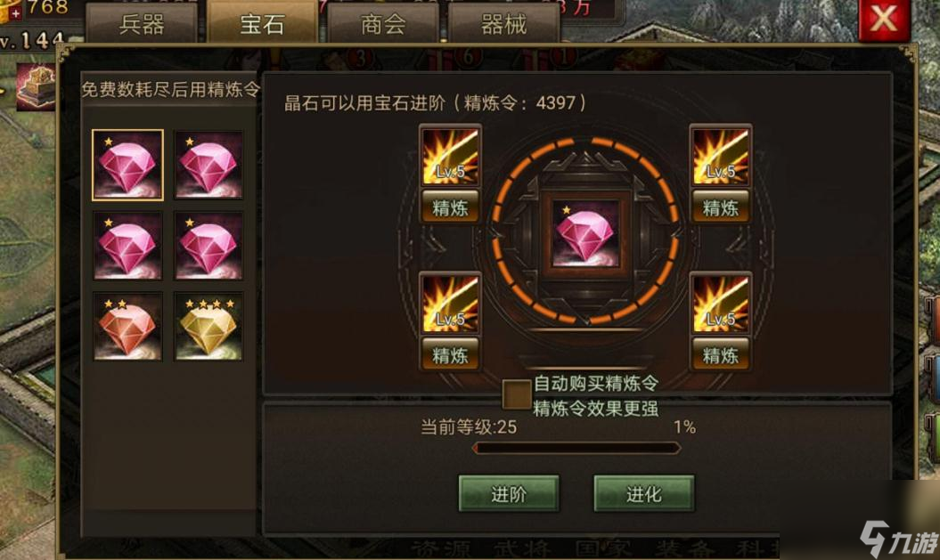Select the center pink gem in the ring
The width and height of the screenshot is (940, 560).
[585, 233]
